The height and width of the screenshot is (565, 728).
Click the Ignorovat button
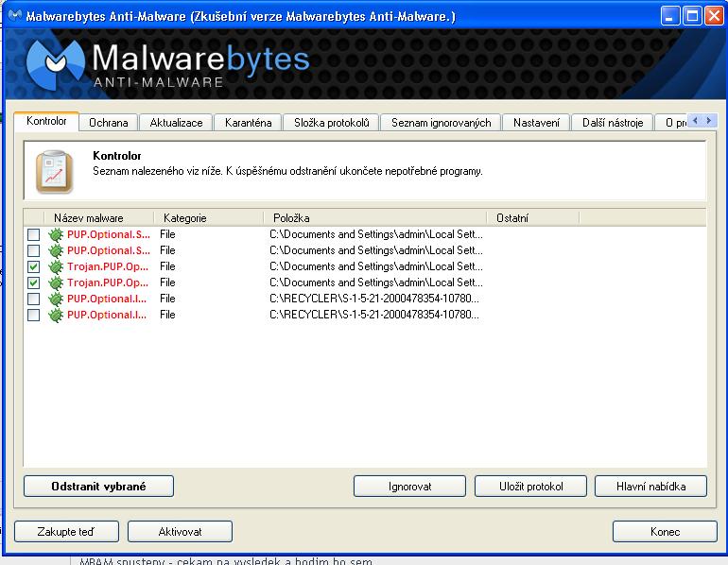click(409, 487)
